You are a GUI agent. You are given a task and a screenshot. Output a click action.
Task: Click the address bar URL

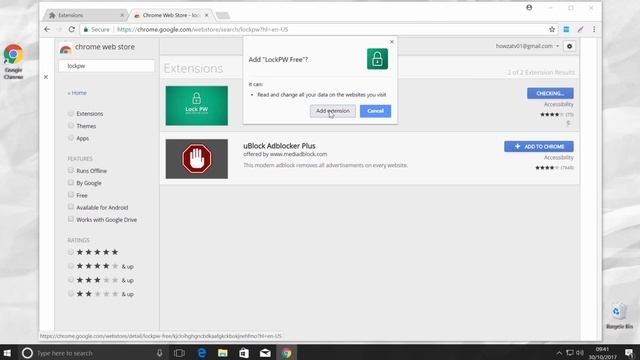click(202, 29)
